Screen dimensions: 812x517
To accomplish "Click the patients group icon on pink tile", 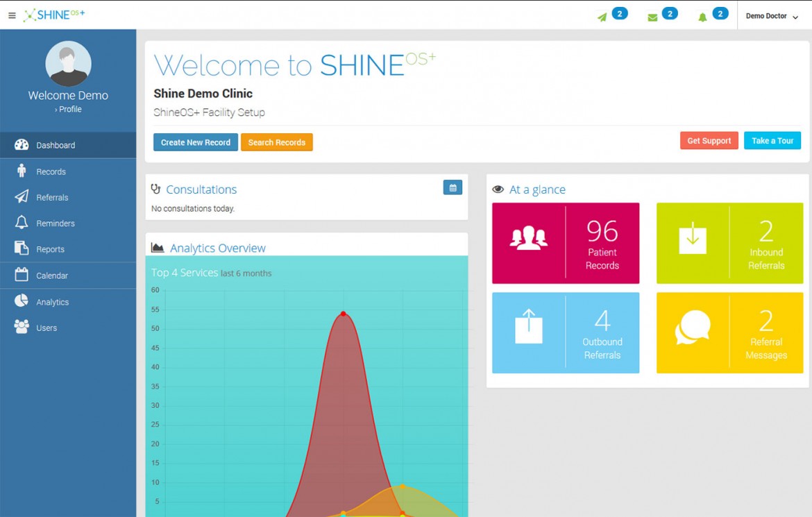I will click(x=528, y=238).
